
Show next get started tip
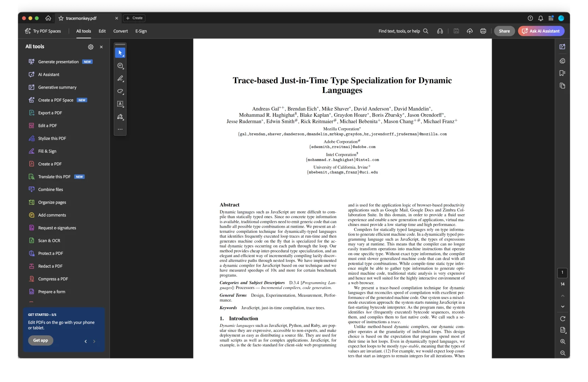coord(94,342)
